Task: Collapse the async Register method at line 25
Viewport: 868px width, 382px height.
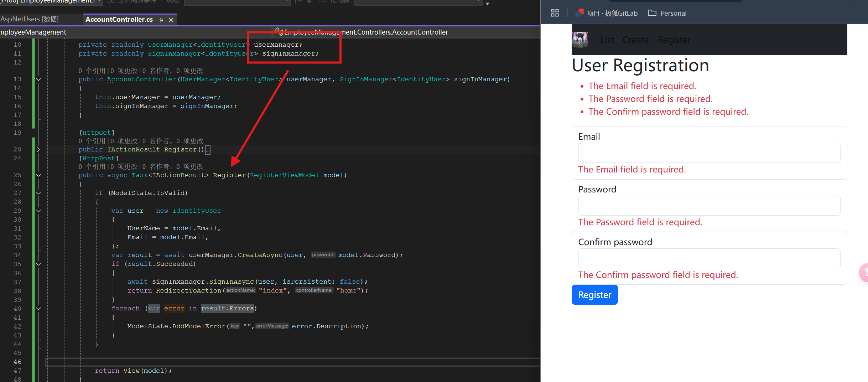Action: [x=38, y=175]
